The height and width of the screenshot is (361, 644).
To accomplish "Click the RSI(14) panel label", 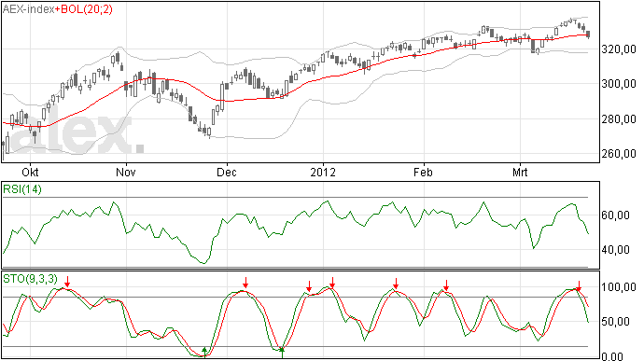I will pyautogui.click(x=22, y=189).
